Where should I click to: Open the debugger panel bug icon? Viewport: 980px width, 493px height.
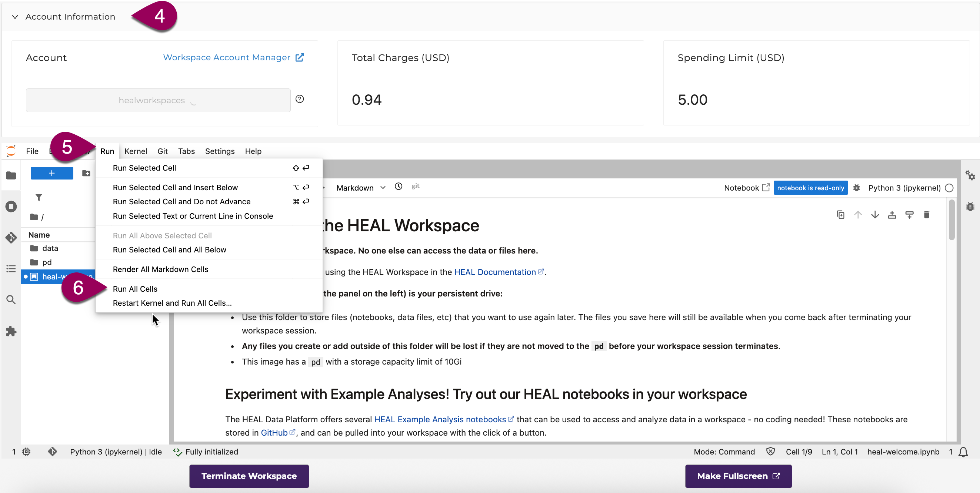(970, 207)
